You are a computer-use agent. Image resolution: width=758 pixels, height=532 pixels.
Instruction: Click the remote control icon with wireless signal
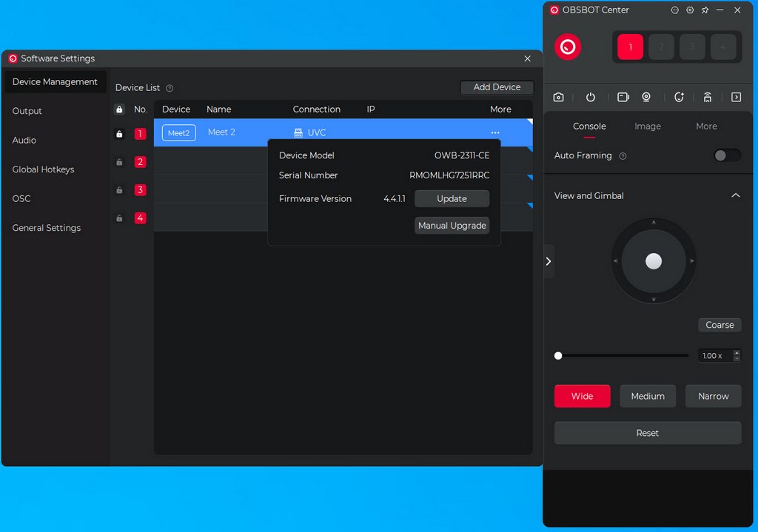tap(707, 97)
